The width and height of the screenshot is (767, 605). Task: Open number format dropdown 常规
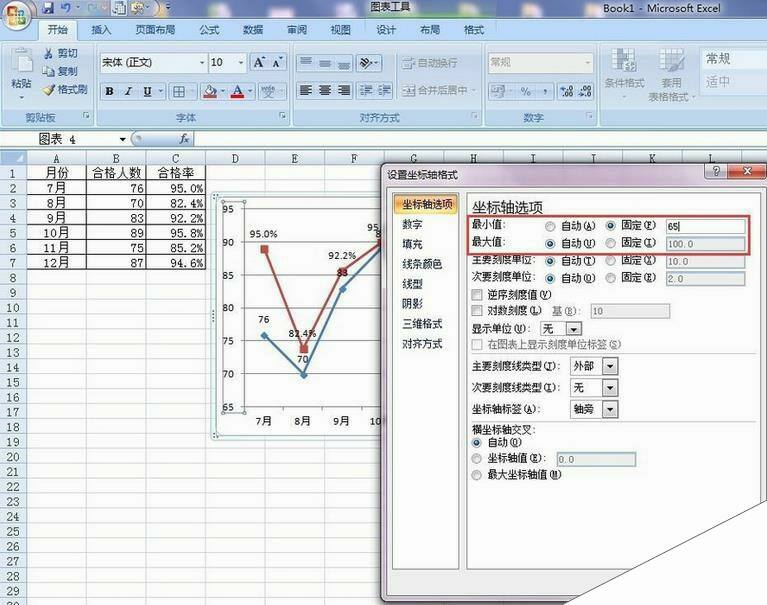coord(587,63)
